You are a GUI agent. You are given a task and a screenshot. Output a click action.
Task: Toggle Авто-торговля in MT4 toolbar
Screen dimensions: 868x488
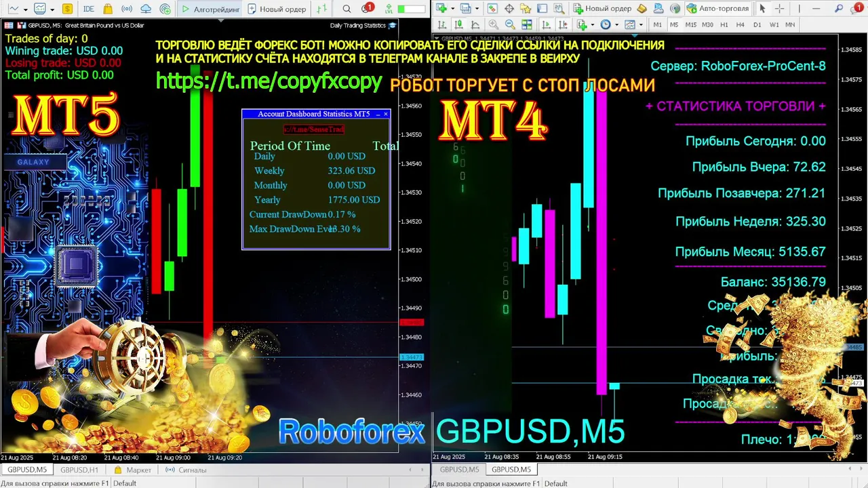(x=717, y=9)
